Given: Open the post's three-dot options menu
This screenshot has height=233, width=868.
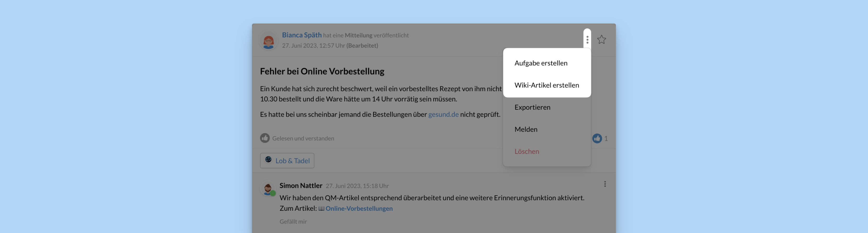Looking at the screenshot, I should [x=587, y=40].
